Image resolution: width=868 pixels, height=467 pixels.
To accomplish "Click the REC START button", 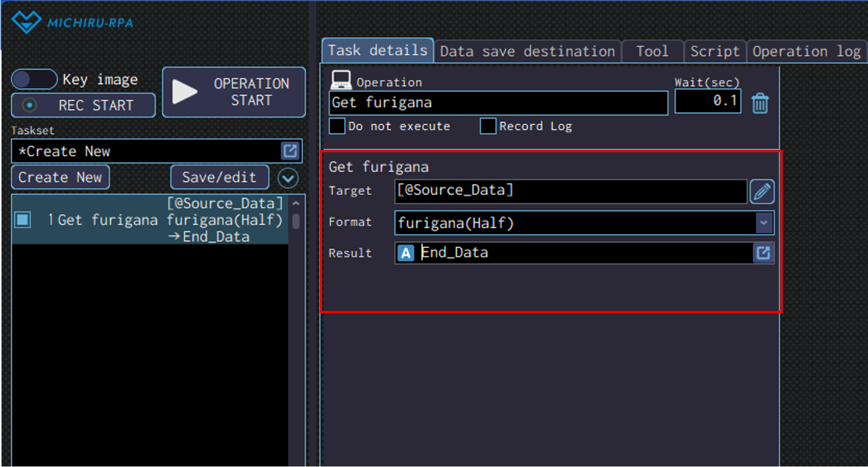I will coord(84,105).
